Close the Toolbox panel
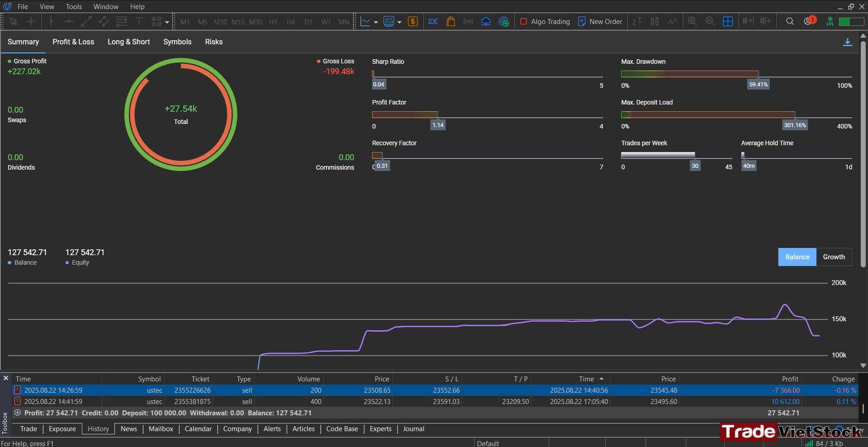Image resolution: width=868 pixels, height=447 pixels. pyautogui.click(x=5, y=378)
